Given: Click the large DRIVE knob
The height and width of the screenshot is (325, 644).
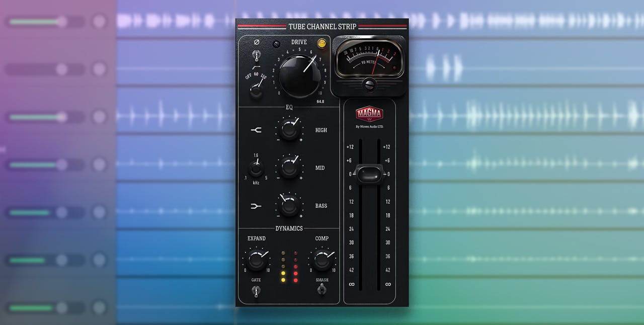Looking at the screenshot, I should [x=299, y=76].
